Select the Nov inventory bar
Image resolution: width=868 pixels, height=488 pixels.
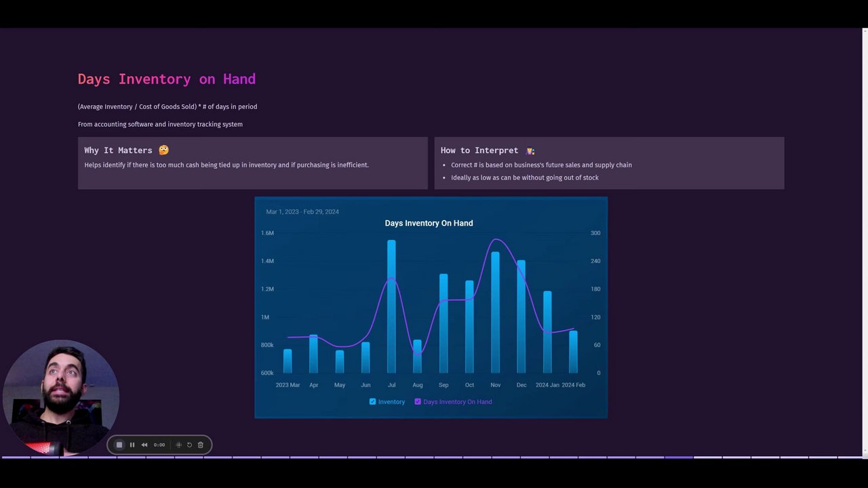click(x=495, y=312)
